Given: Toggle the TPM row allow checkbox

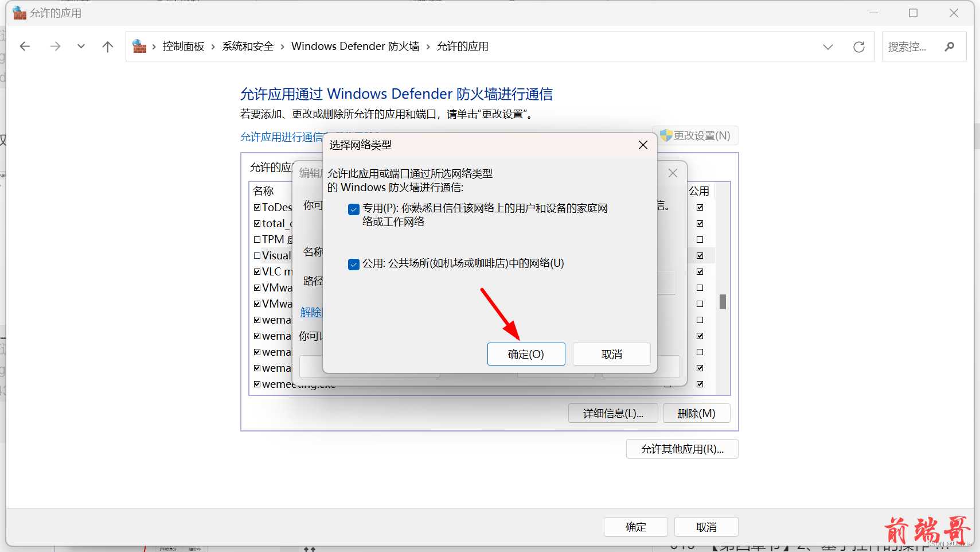Looking at the screenshot, I should click(257, 239).
